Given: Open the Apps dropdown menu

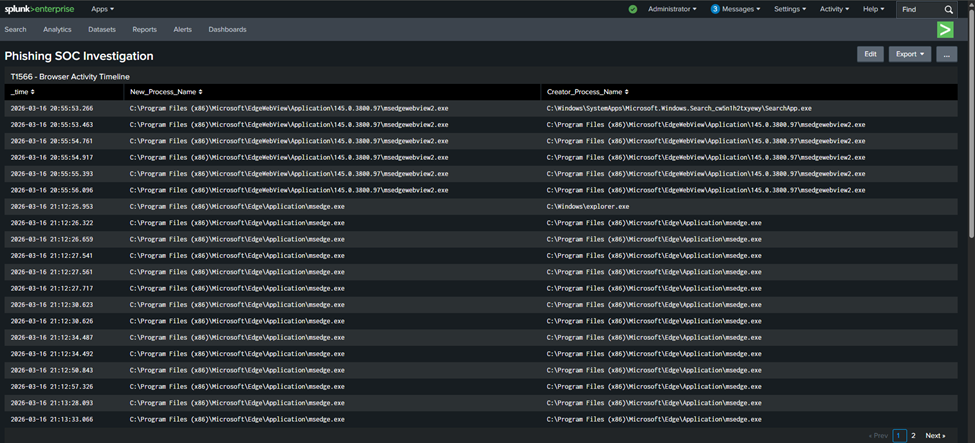Looking at the screenshot, I should tap(102, 9).
